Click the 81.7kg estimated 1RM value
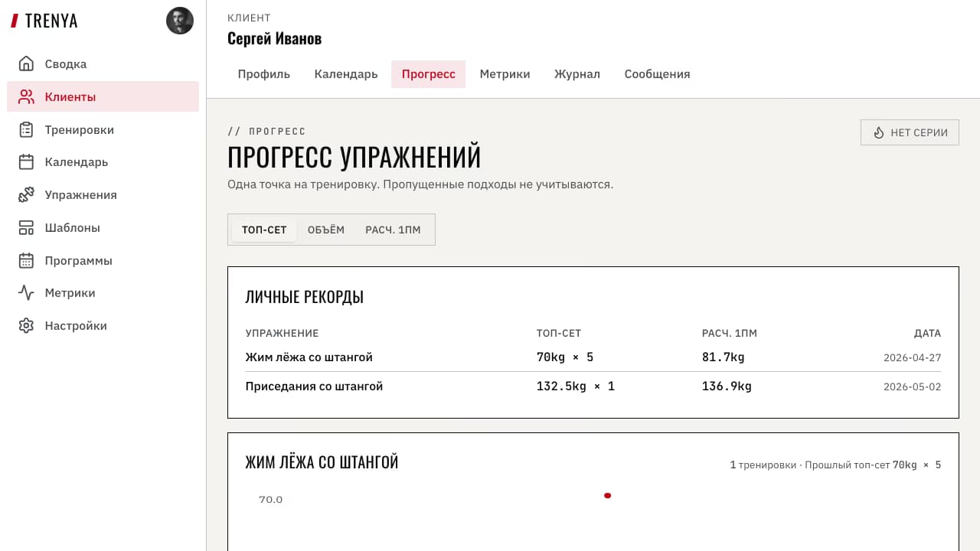The width and height of the screenshot is (980, 551). pyautogui.click(x=724, y=357)
